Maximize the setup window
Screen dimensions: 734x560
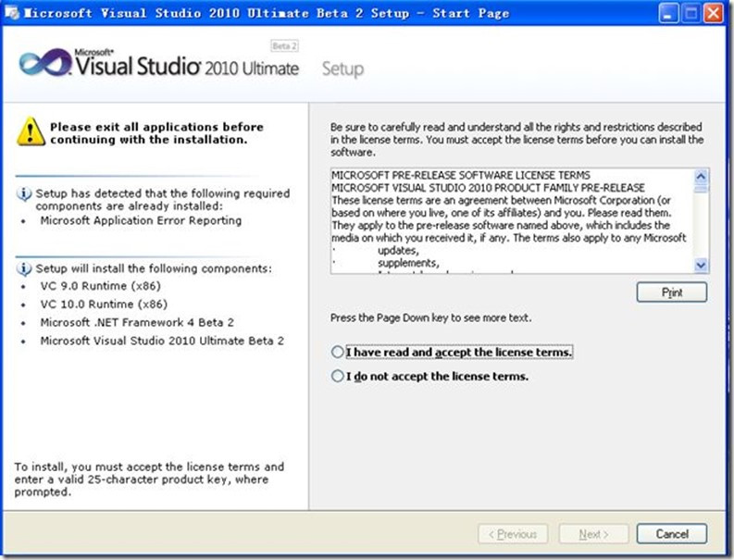[x=690, y=13]
